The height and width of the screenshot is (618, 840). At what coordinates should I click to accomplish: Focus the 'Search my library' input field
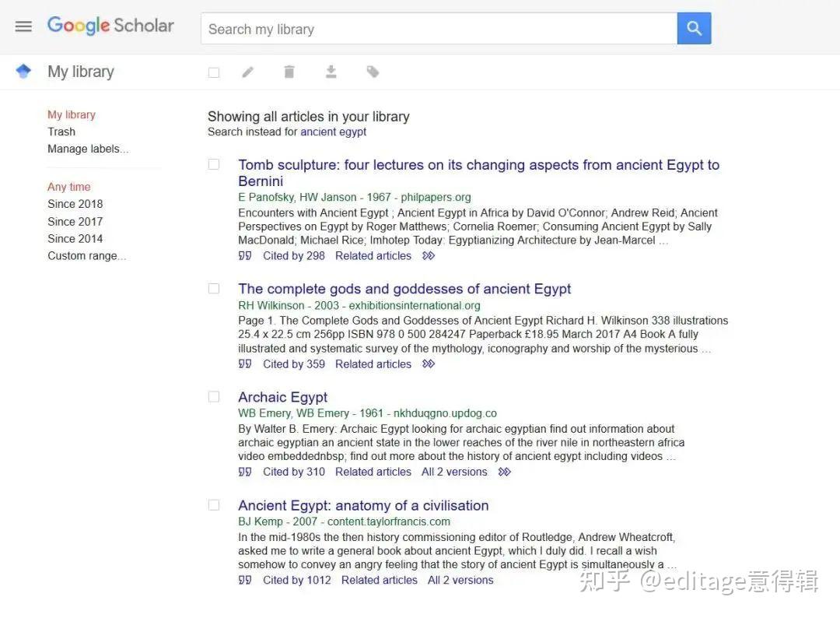point(439,29)
